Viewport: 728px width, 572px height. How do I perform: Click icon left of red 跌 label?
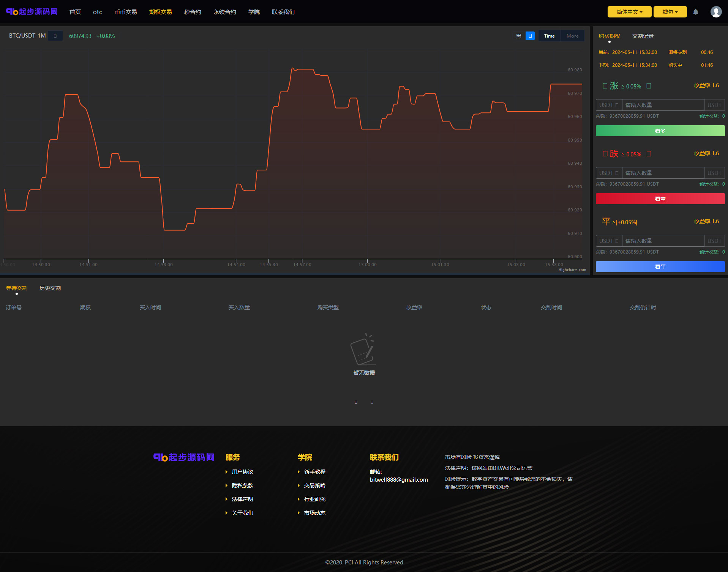click(x=605, y=154)
